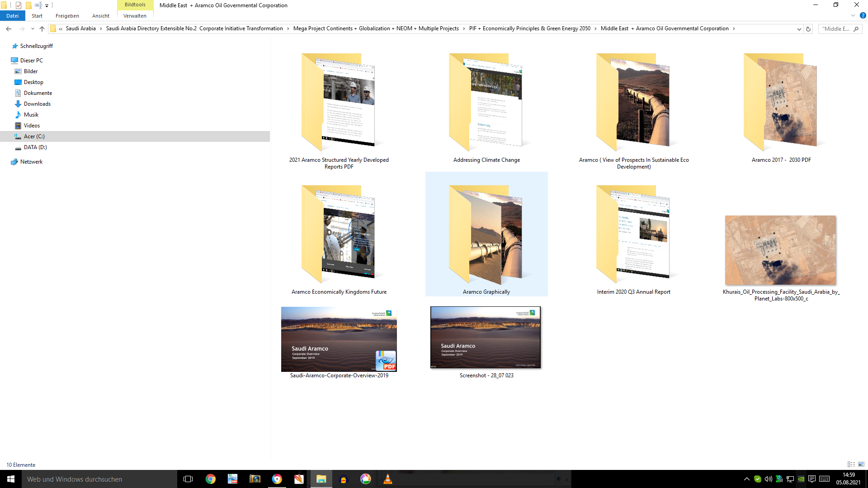Select Dieser PC in the navigation pane
The height and width of the screenshot is (488, 868).
pos(31,61)
